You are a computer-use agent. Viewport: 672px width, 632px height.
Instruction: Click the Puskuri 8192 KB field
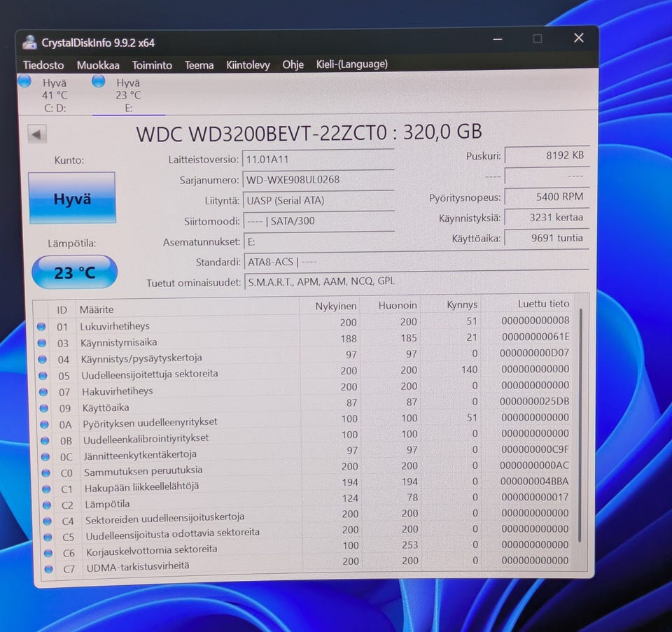(x=547, y=155)
